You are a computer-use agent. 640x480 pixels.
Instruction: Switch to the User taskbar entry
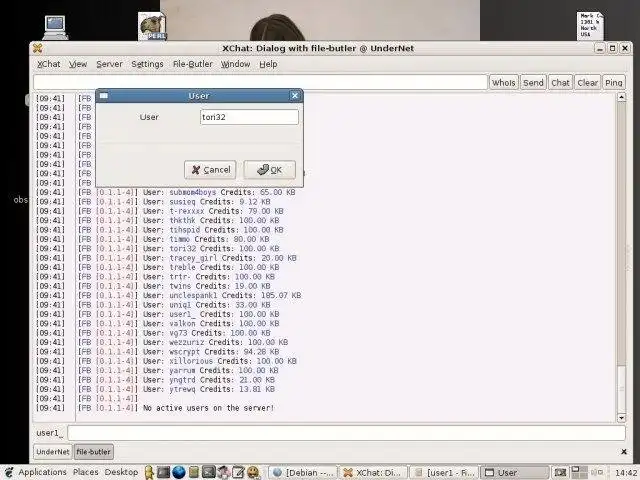pos(514,473)
